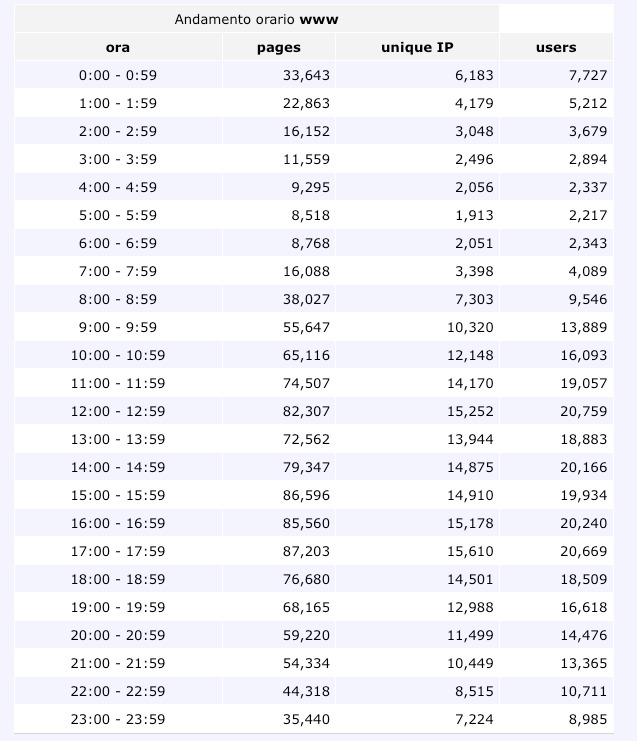Select the 23:00 - 23:59 row label
637x741 pixels.
118,719
